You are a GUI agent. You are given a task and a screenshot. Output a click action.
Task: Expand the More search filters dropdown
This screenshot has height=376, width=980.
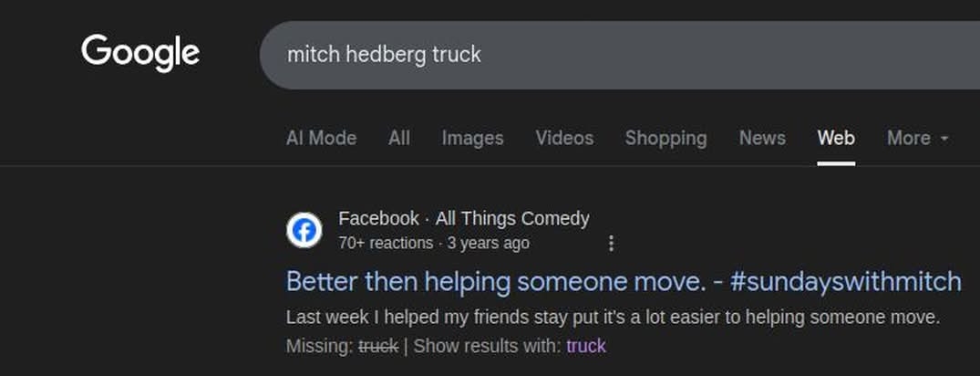[x=909, y=138]
